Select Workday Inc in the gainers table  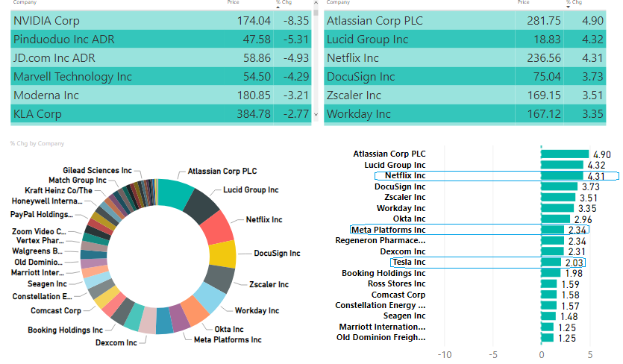[x=359, y=114]
